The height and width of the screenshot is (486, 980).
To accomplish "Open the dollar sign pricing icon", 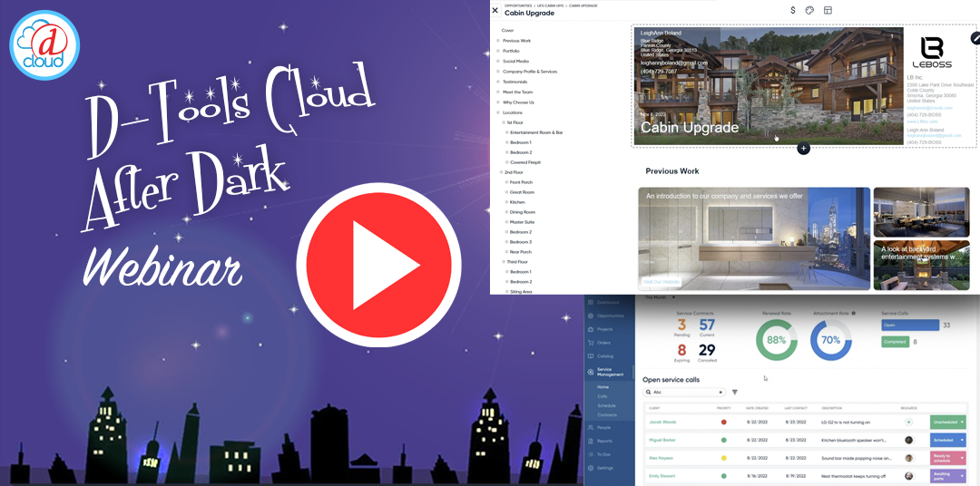I will click(x=793, y=10).
